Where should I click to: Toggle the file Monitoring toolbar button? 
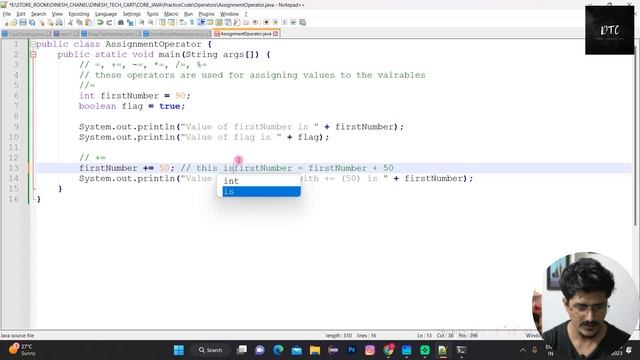[x=255, y=22]
